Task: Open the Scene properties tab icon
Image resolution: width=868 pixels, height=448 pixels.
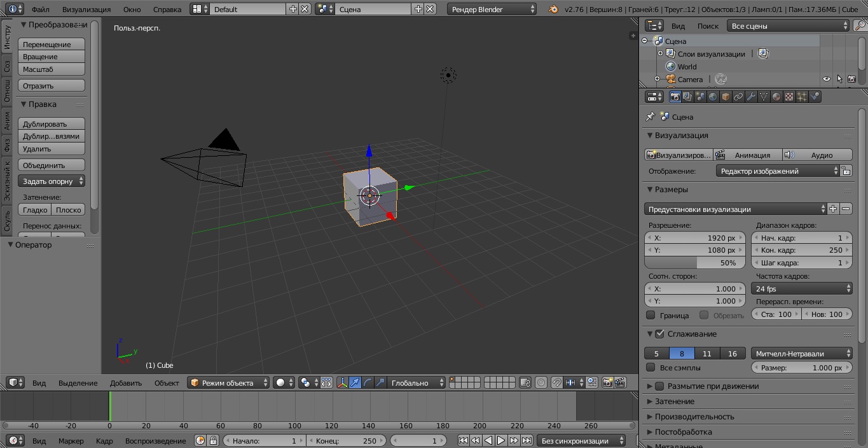Action: coord(700,97)
